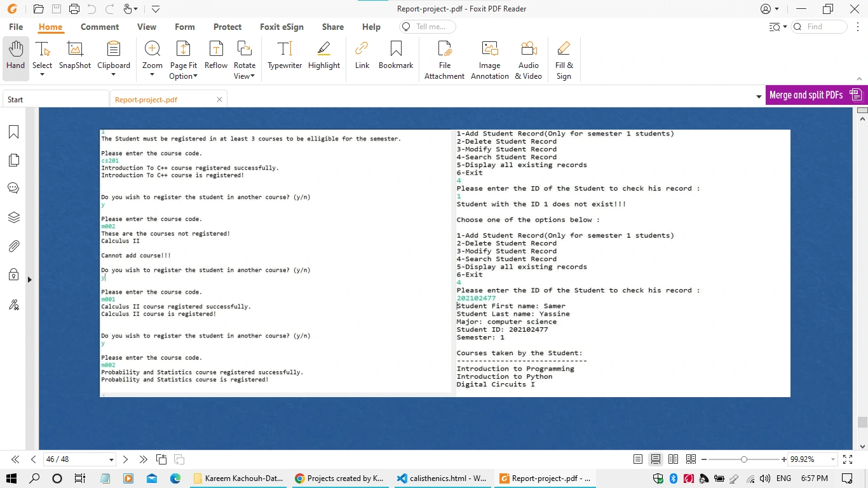Select the Hand tool
868x488 pixels.
pos(15,58)
